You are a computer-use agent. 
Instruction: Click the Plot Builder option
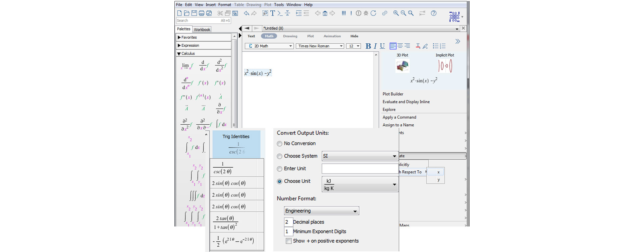[393, 94]
